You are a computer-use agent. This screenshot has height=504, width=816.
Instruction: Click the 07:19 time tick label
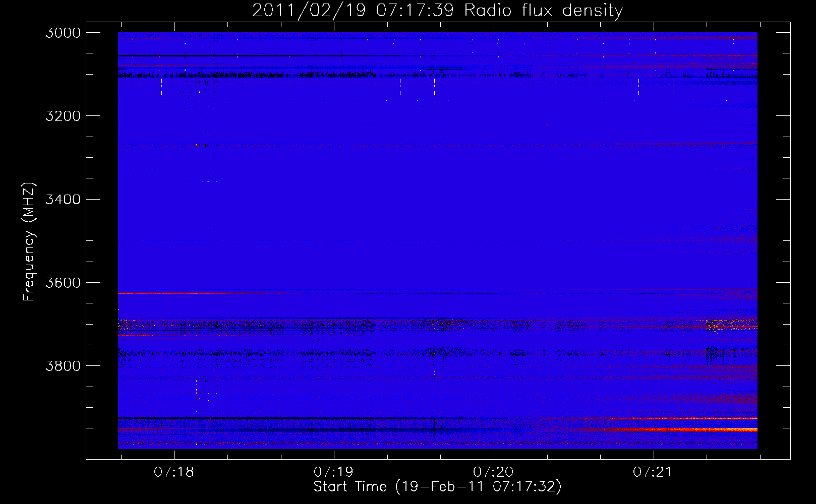(x=333, y=472)
